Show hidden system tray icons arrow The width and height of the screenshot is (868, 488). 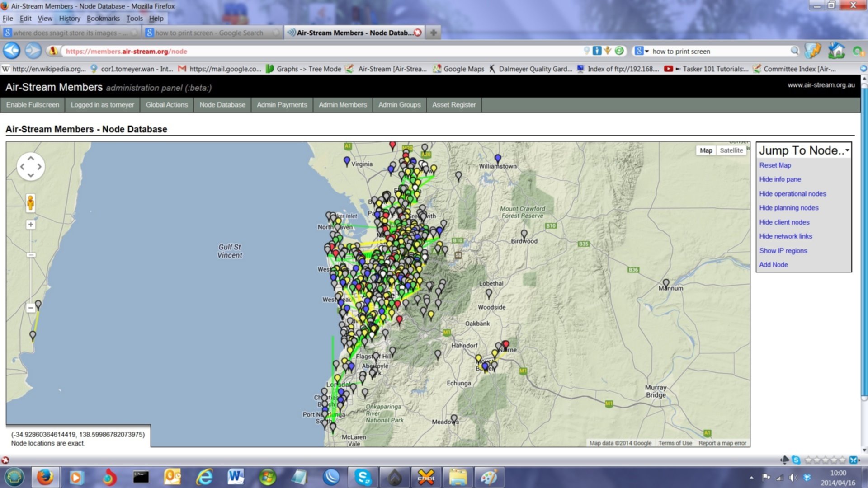click(x=751, y=478)
